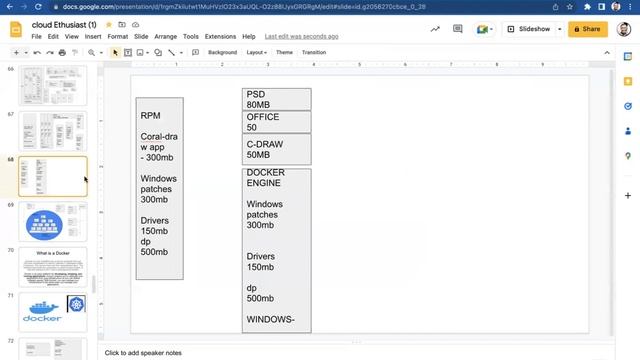Click the zoom magnifier tool
This screenshot has width=640, height=360.
[x=91, y=53]
